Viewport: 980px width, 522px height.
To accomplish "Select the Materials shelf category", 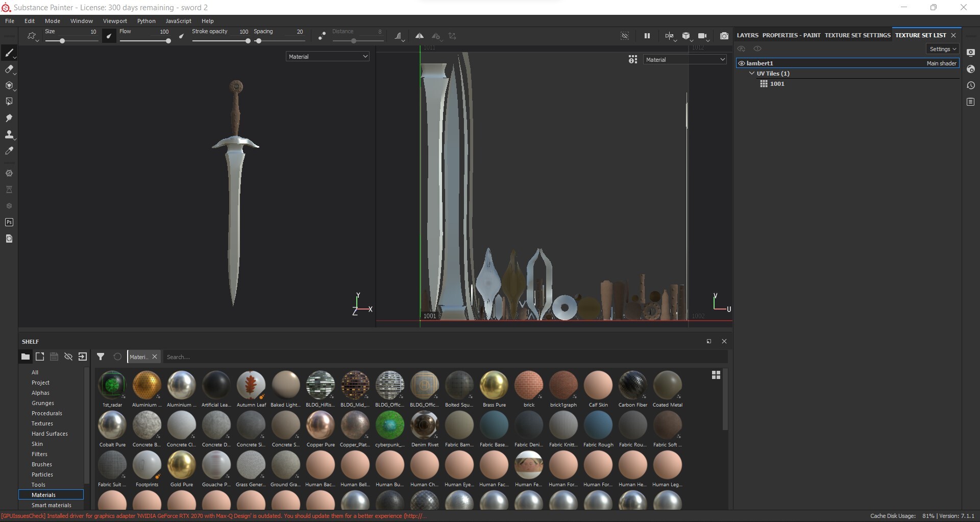I will pos(43,494).
